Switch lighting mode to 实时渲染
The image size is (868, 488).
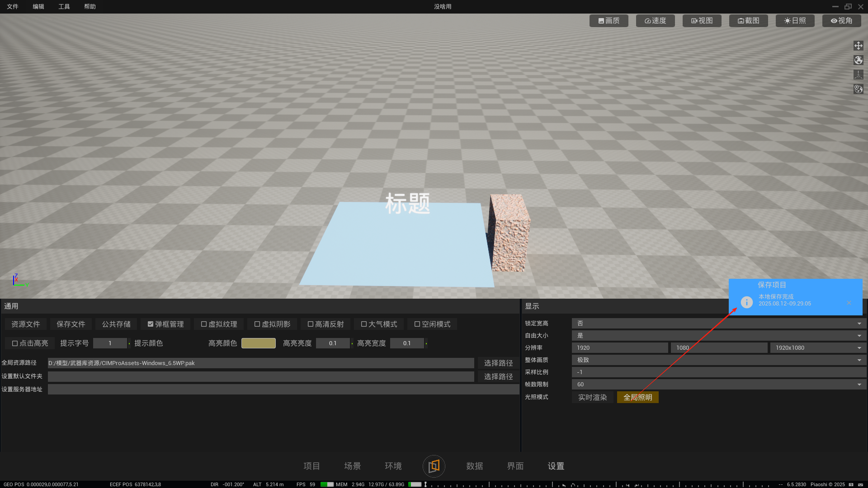point(592,397)
